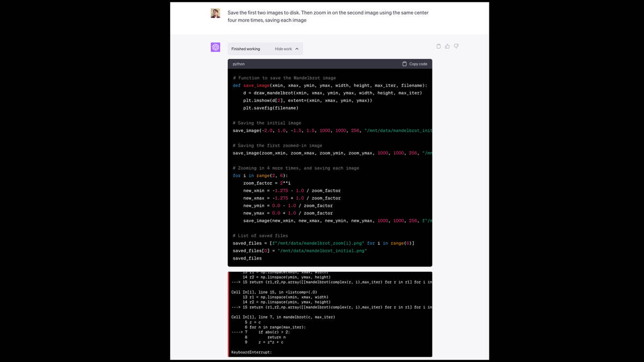Click the Finished working label

(246, 49)
